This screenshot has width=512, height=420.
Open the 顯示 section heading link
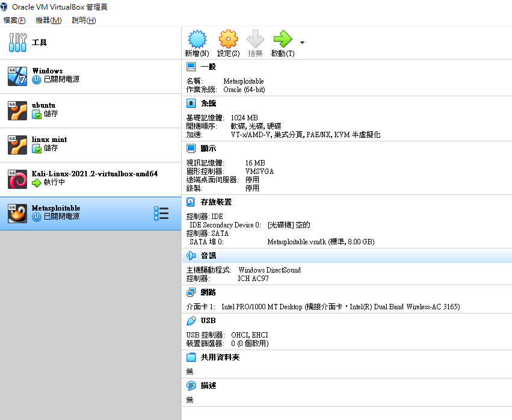[x=208, y=148]
